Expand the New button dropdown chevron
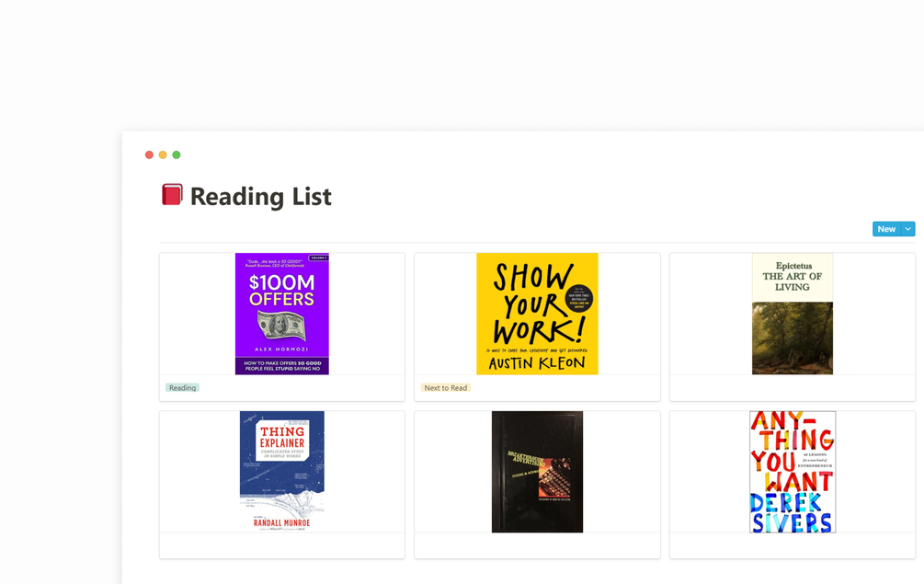The width and height of the screenshot is (924, 584). tap(907, 229)
